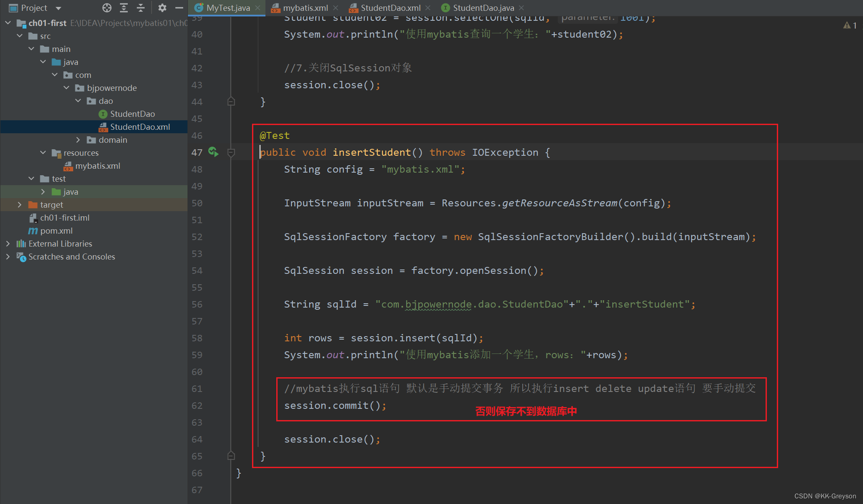
Task: Select StudentDao.xml in project tree
Action: (140, 127)
